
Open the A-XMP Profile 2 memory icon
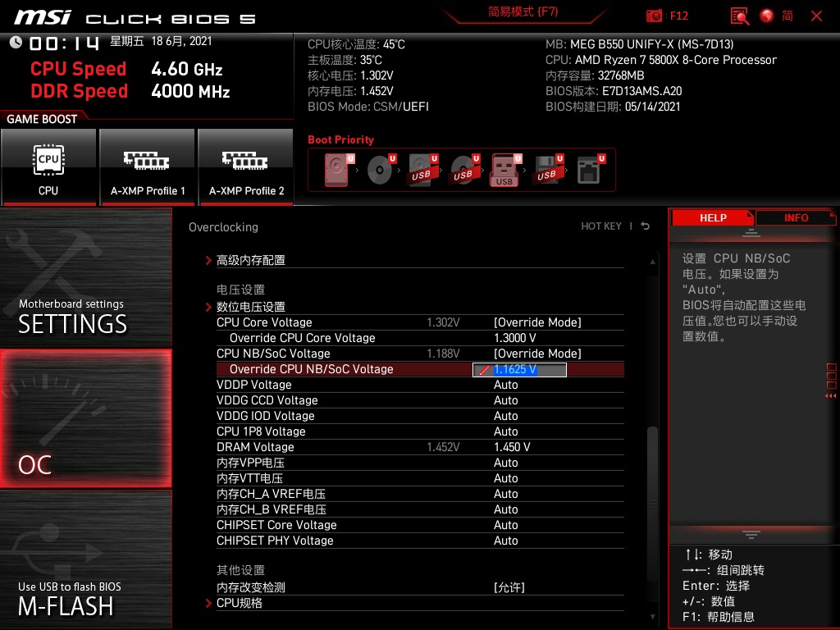click(x=245, y=160)
